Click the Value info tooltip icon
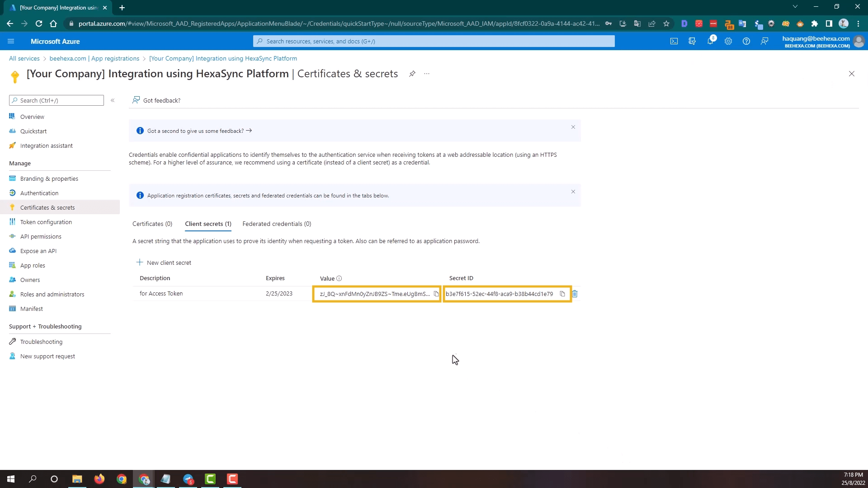 coord(339,278)
